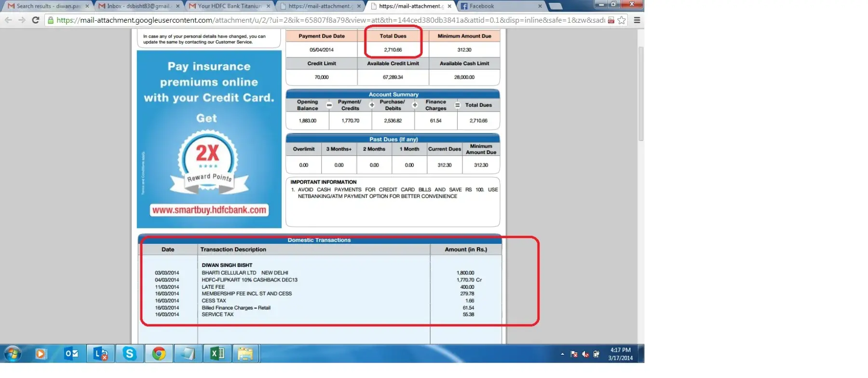Image resolution: width=868 pixels, height=378 pixels.
Task: Show hidden system tray icons
Action: coord(562,354)
